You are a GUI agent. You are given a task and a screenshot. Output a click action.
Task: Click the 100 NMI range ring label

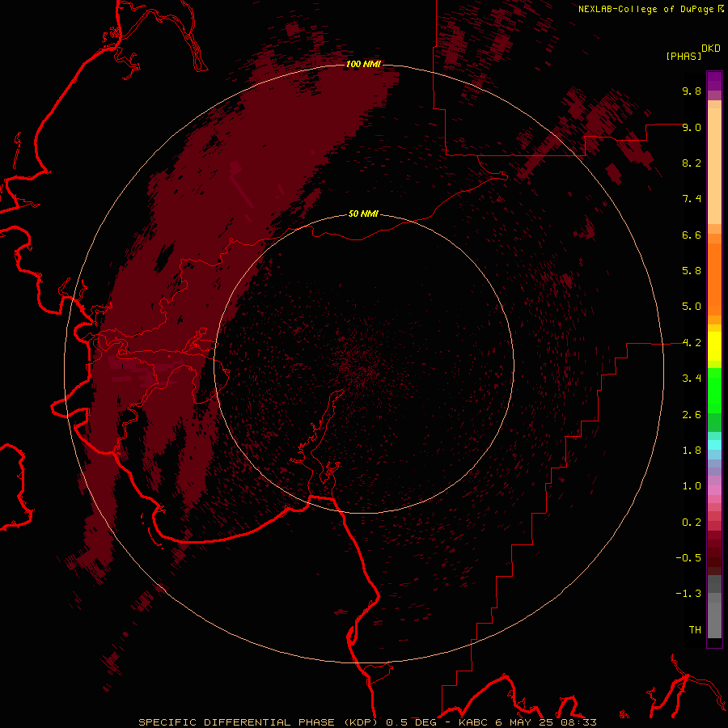click(x=363, y=64)
